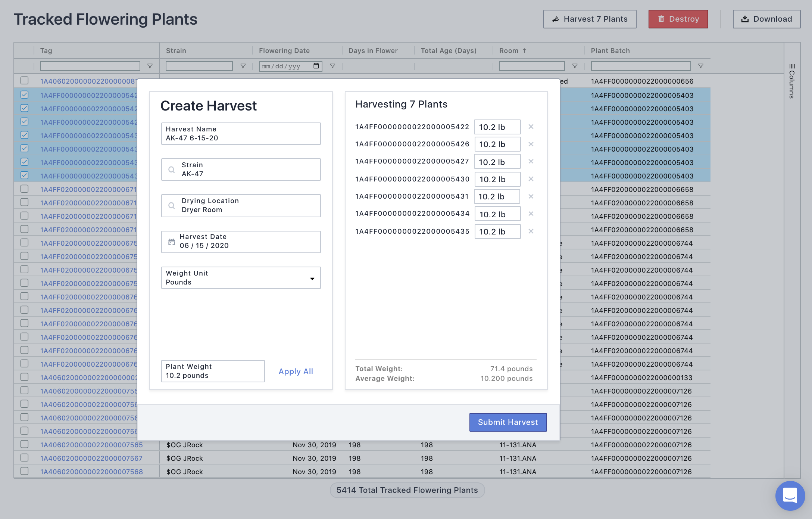Click the 71.4 pounds total weight value
Image resolution: width=812 pixels, height=519 pixels.
point(511,369)
